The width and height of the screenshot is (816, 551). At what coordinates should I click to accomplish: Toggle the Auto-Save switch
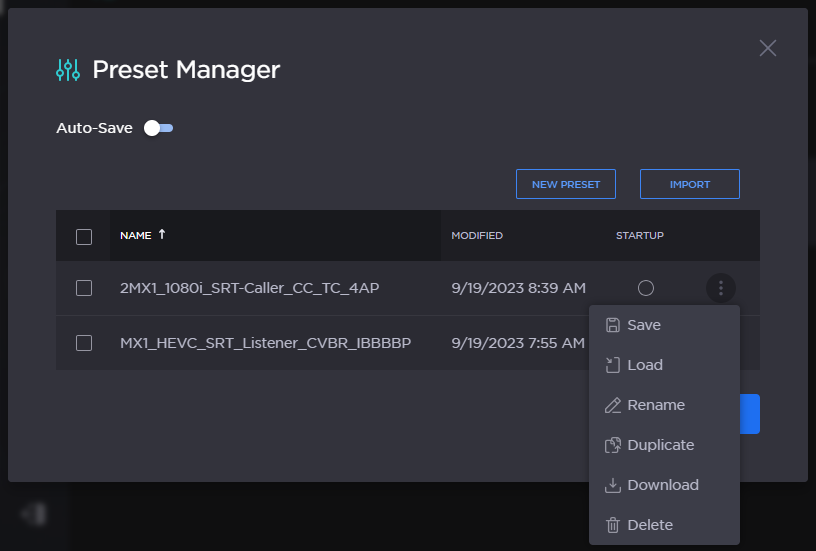(158, 128)
